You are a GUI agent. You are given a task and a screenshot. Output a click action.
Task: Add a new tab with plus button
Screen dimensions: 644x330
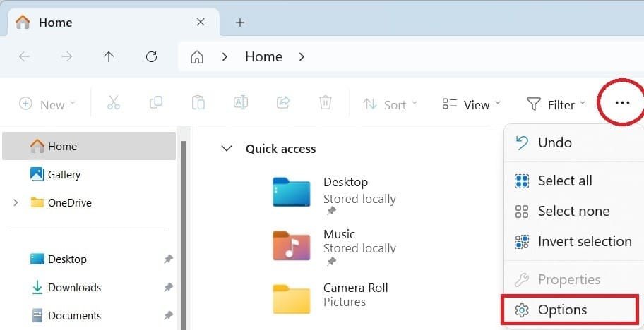click(240, 23)
